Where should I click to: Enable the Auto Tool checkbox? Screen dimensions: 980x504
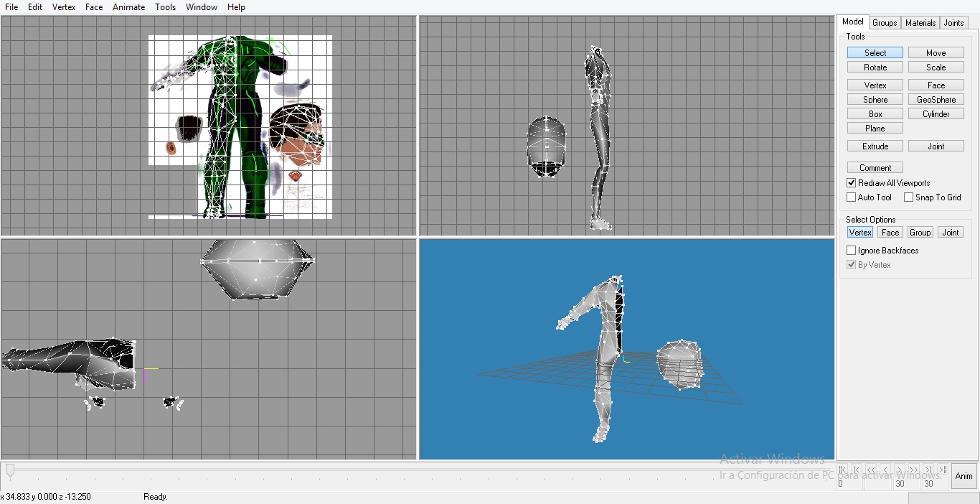(852, 197)
